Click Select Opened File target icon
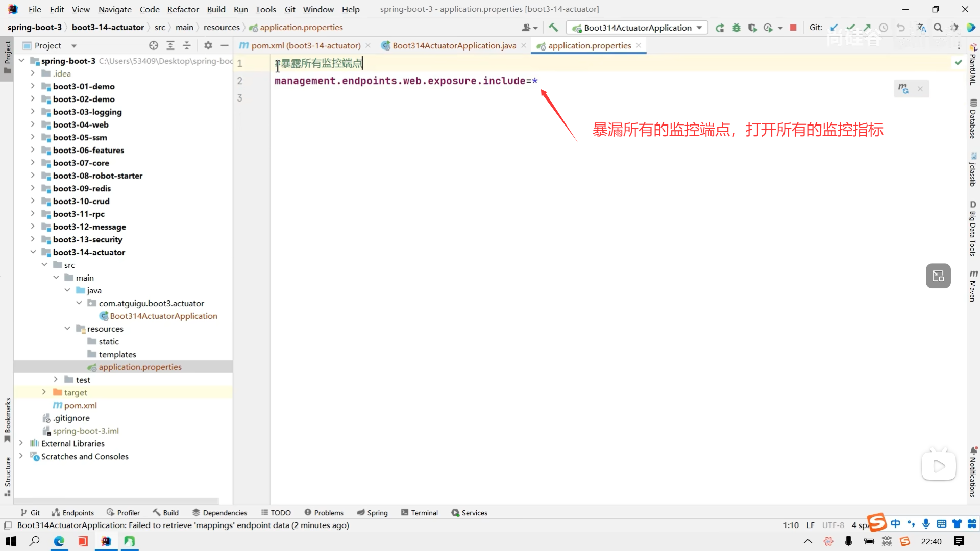The height and width of the screenshot is (551, 980). pyautogui.click(x=153, y=45)
